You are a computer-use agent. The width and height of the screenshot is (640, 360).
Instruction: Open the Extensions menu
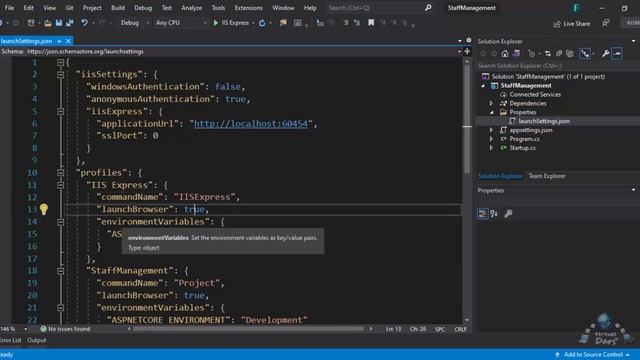coord(249,8)
